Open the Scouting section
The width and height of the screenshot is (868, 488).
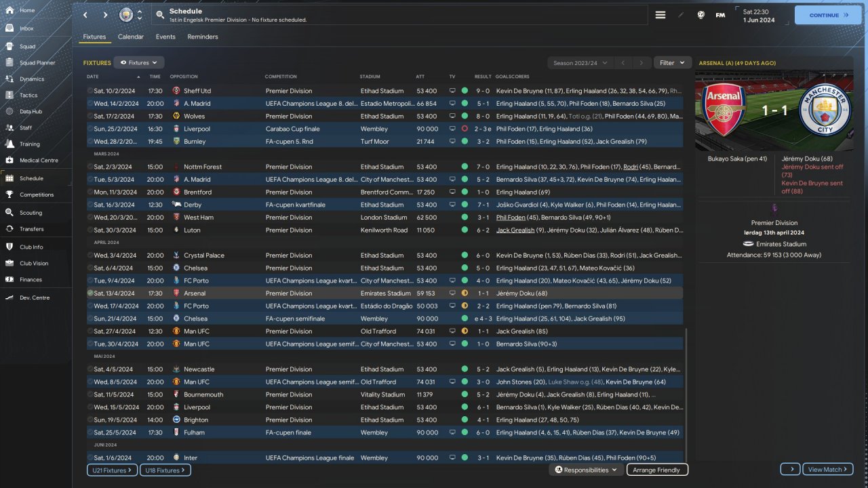31,213
